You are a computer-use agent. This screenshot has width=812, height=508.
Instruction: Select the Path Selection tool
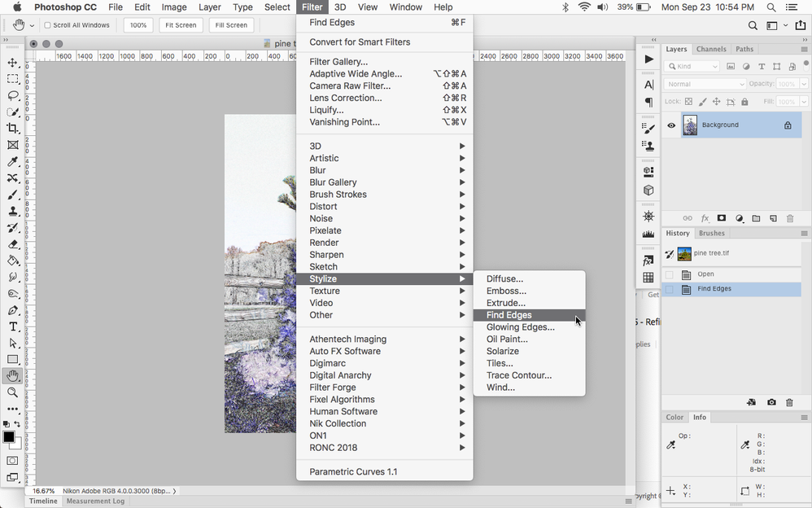pos(12,344)
